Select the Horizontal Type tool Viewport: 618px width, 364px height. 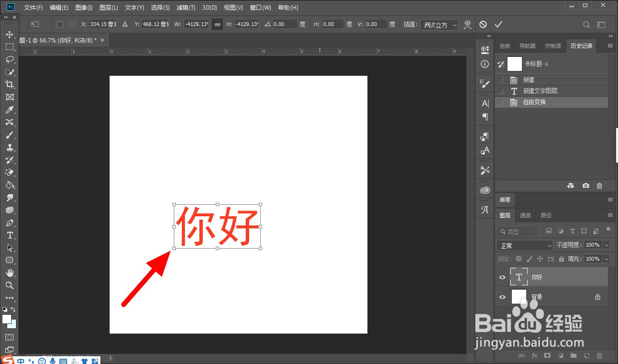click(10, 236)
